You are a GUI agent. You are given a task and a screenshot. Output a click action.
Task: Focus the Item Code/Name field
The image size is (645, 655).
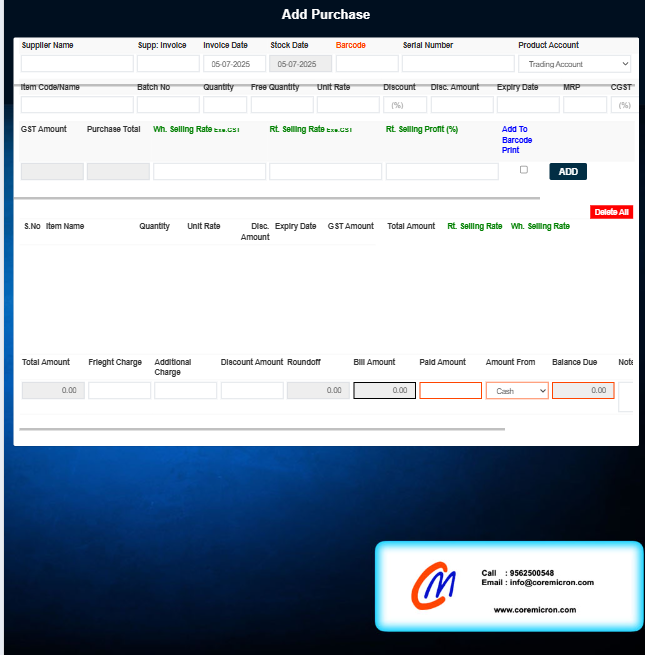[x=77, y=105]
